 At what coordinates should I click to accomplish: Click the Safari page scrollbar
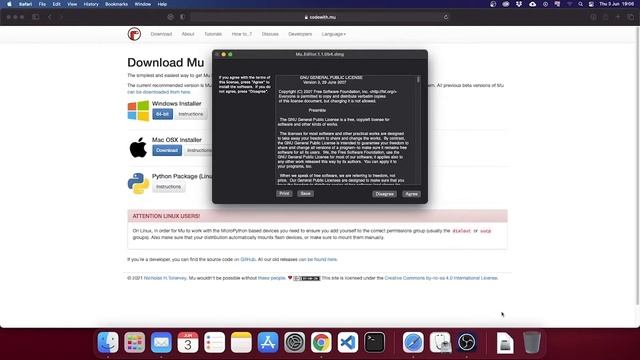pos(638,165)
